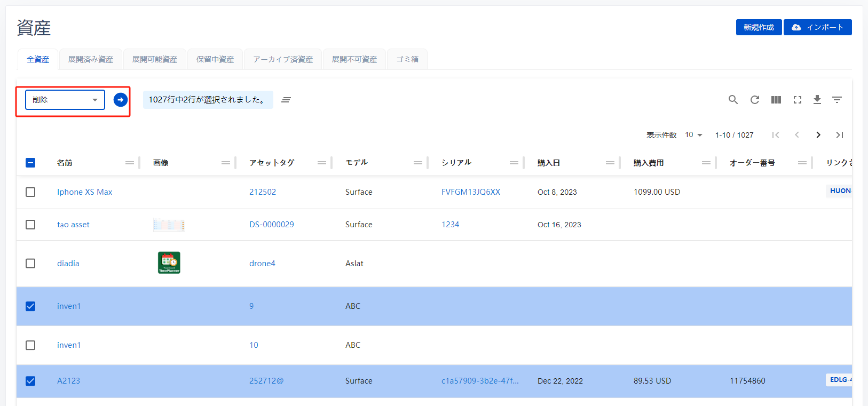The image size is (868, 406).
Task: Toggle fullscreen table view
Action: [x=797, y=100]
